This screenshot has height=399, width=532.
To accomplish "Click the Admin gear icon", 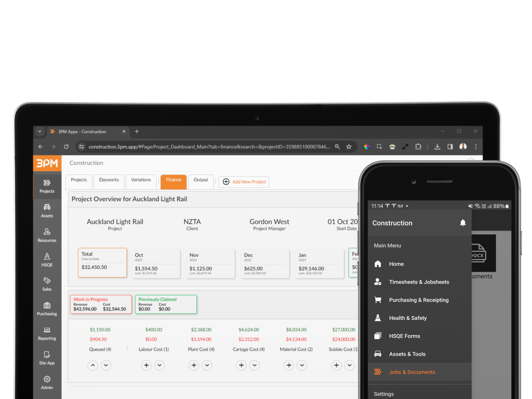I will pos(47,379).
